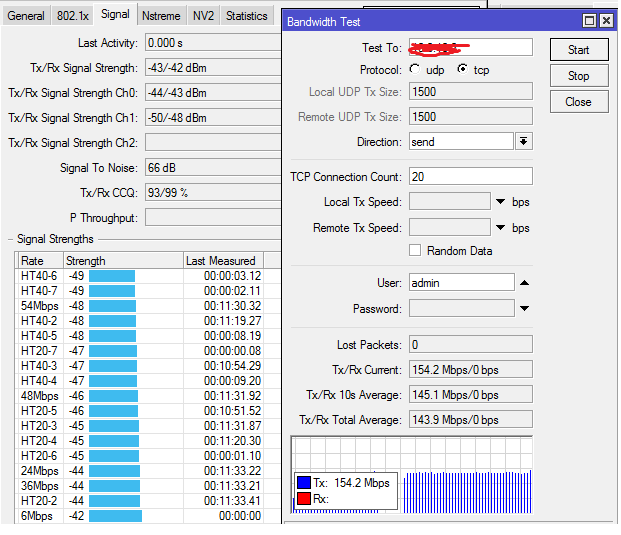This screenshot has height=535, width=621.
Task: Select the udp protocol radio button
Action: tap(415, 70)
